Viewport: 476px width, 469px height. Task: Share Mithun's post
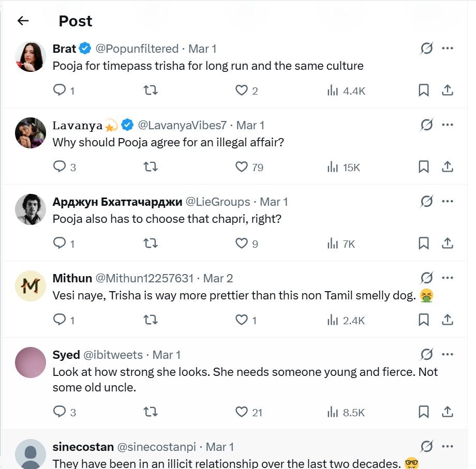448,320
